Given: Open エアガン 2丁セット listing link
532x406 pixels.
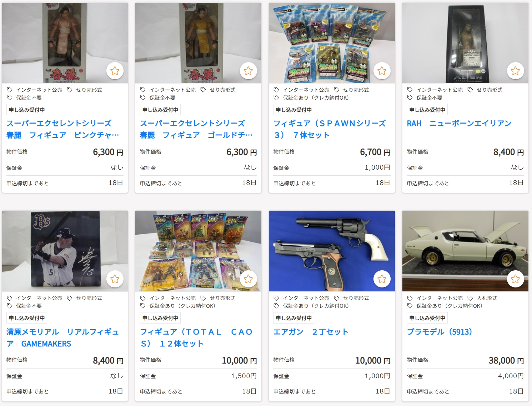Looking at the screenshot, I should point(311,332).
